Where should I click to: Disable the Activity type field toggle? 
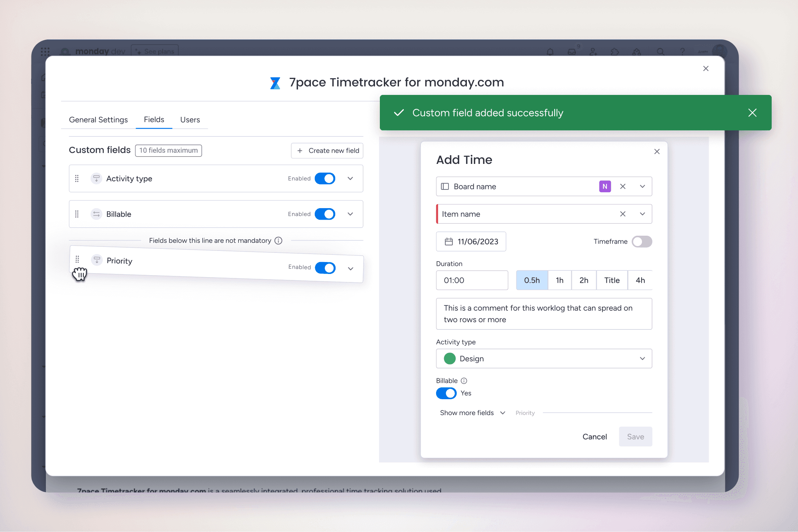(325, 179)
